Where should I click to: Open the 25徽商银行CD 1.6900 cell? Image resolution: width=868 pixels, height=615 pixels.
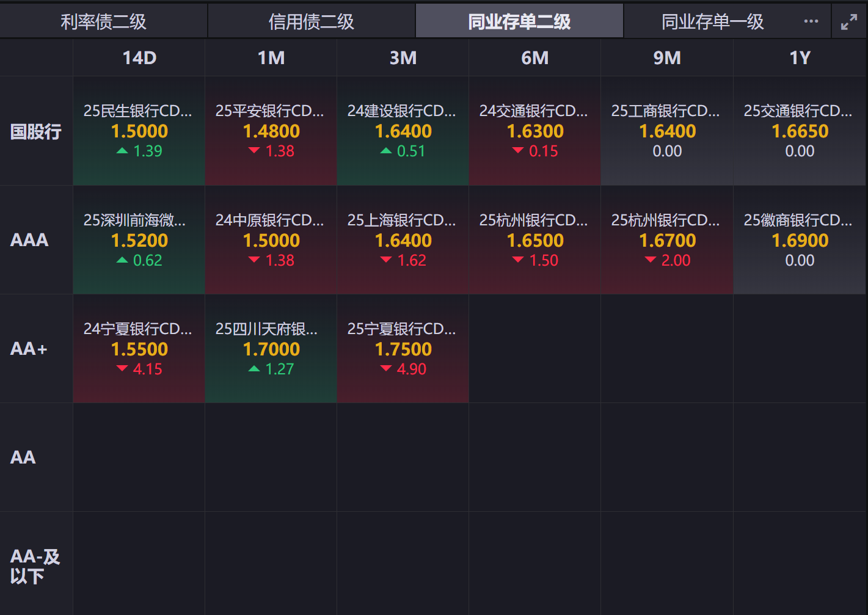point(800,240)
